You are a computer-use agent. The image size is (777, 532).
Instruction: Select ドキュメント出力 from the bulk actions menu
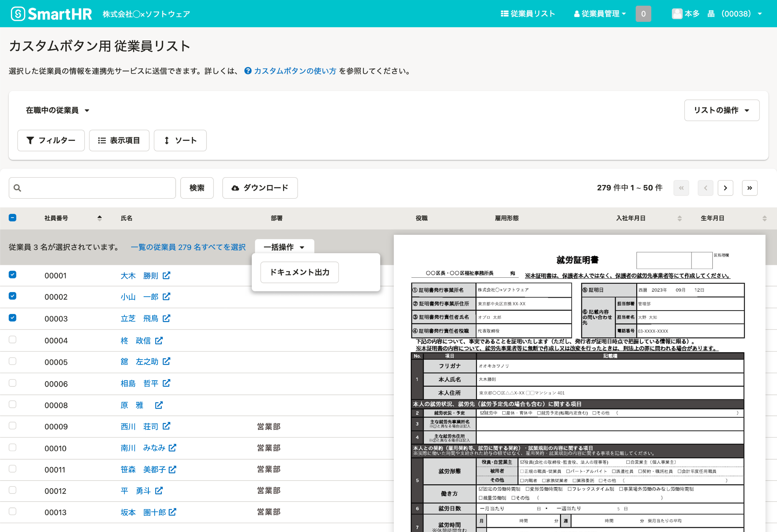click(x=299, y=272)
